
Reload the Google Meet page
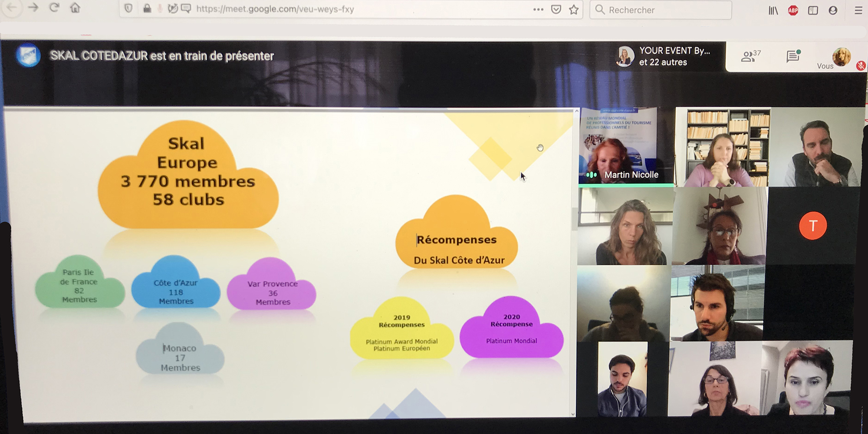54,7
